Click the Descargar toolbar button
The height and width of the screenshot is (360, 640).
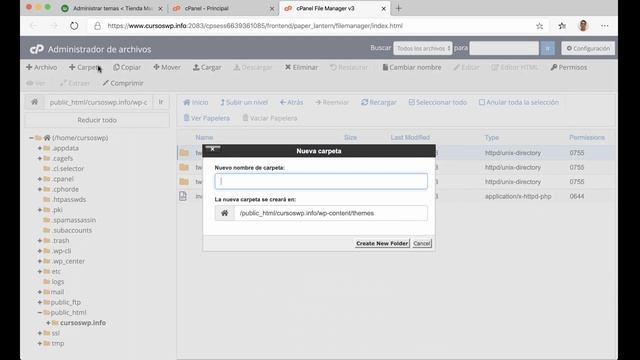coord(253,67)
